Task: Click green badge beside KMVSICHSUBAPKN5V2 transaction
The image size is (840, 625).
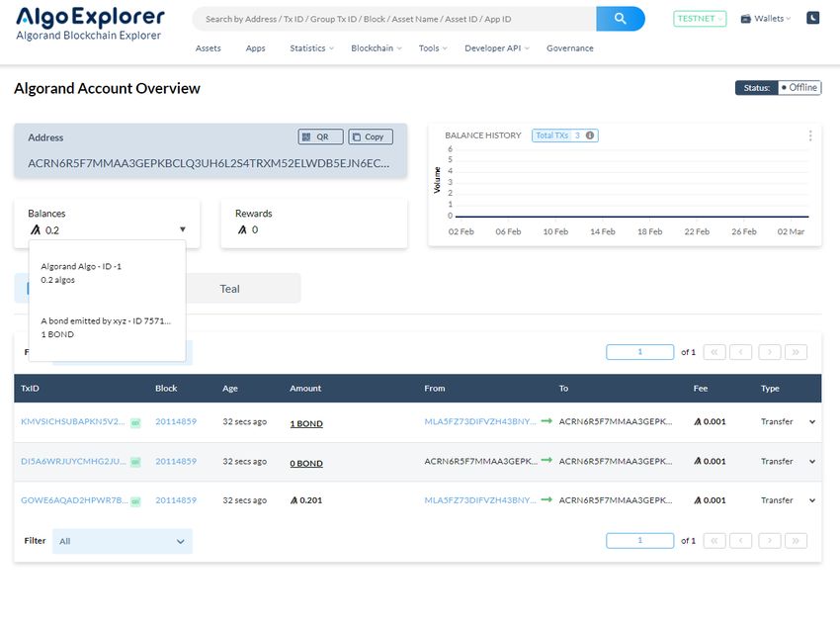Action: [x=135, y=422]
